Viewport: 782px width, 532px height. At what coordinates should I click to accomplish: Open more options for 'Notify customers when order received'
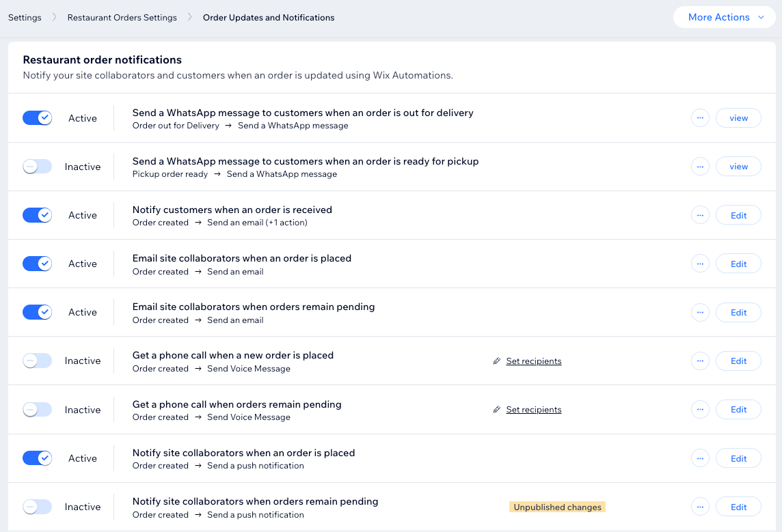[700, 214]
